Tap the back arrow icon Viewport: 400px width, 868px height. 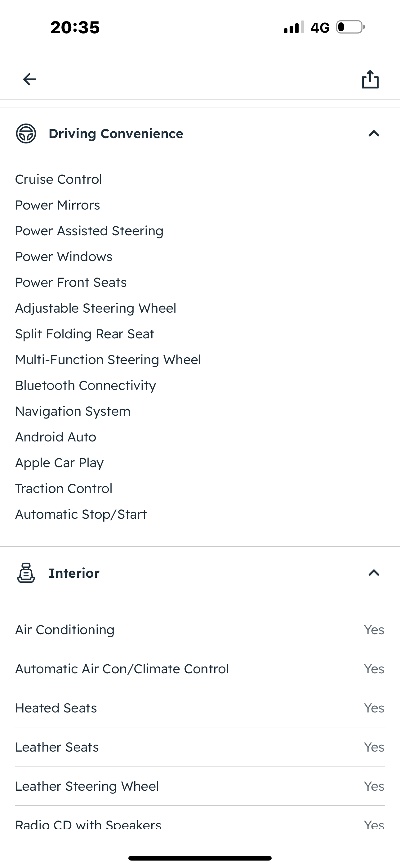coord(30,79)
